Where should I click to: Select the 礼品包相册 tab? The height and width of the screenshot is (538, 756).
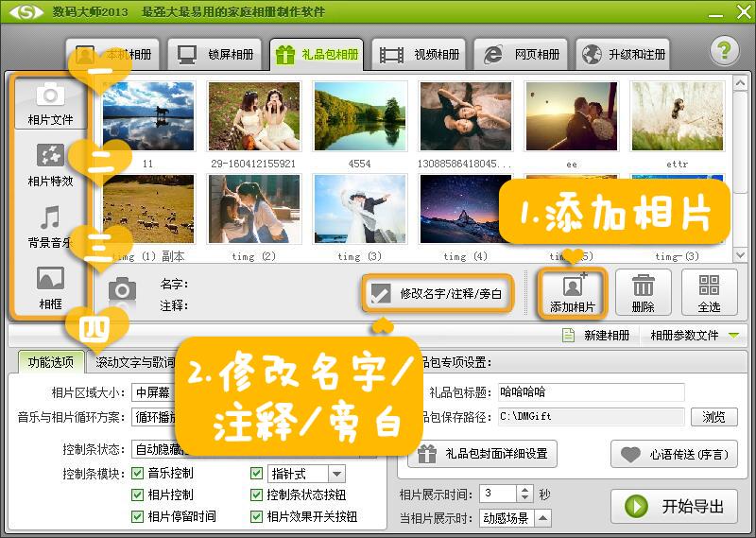[x=317, y=55]
